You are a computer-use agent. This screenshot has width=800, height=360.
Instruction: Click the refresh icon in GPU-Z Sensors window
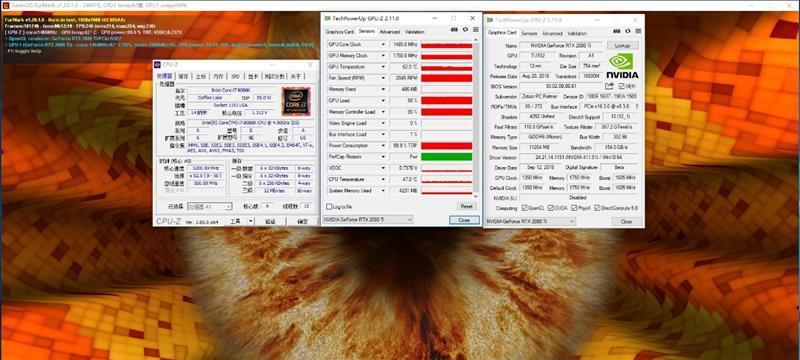click(x=465, y=30)
